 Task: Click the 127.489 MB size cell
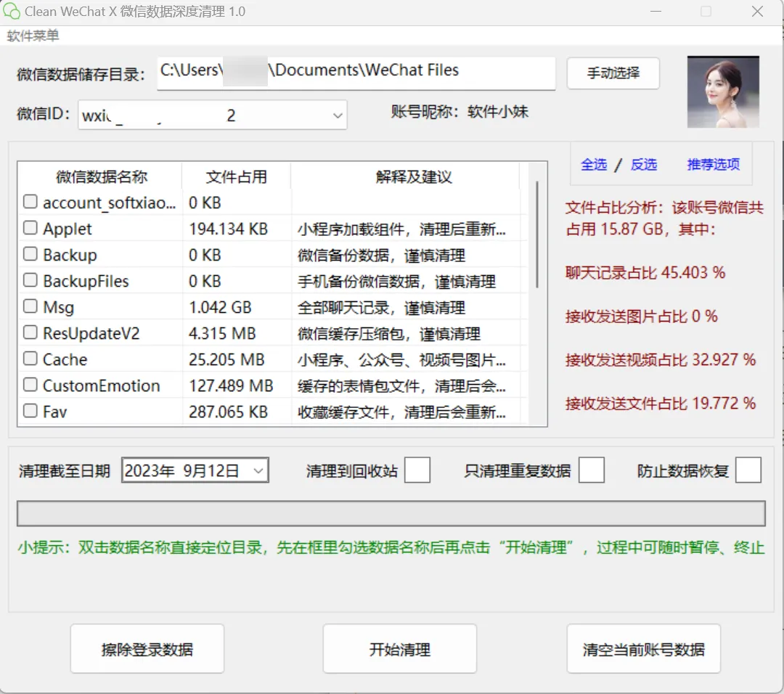231,385
